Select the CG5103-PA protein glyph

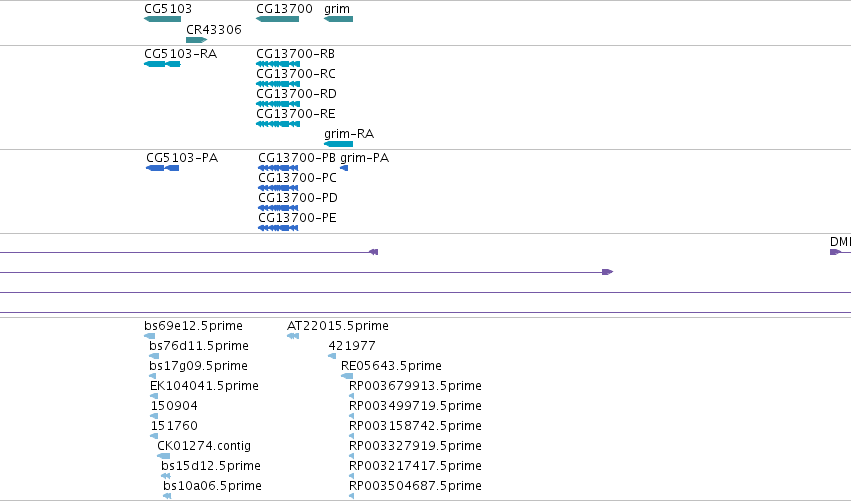pos(162,168)
